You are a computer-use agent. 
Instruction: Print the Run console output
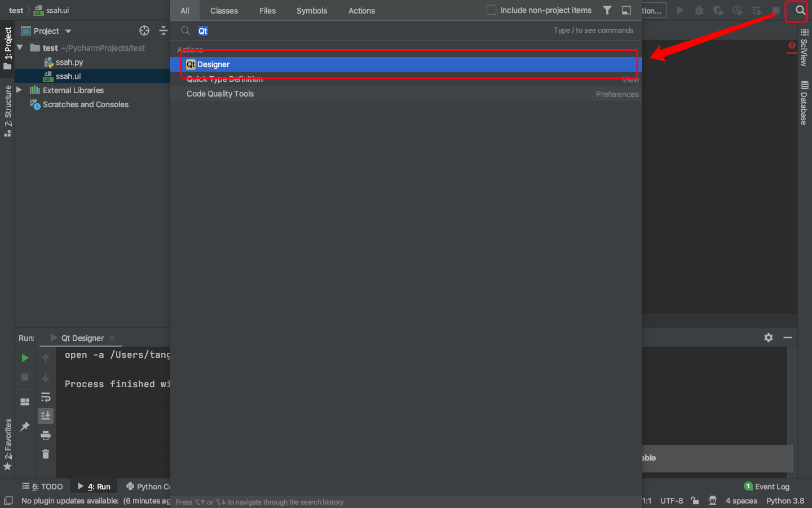coord(46,435)
